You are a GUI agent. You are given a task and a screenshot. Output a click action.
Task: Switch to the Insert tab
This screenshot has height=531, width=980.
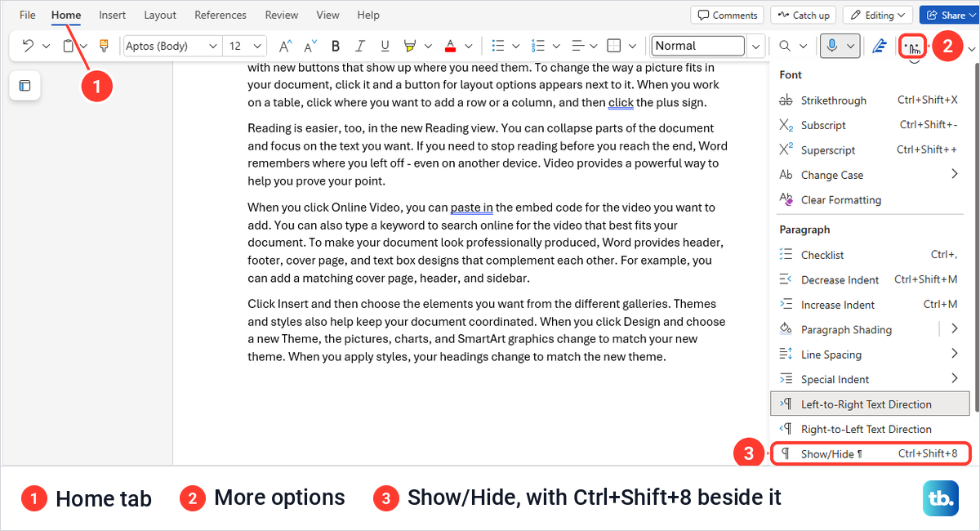[x=113, y=15]
